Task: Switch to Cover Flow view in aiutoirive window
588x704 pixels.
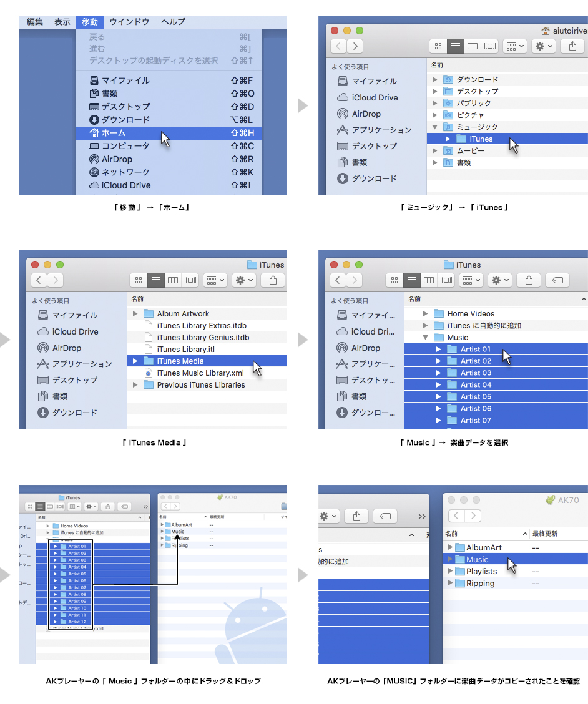Action: pyautogui.click(x=489, y=46)
